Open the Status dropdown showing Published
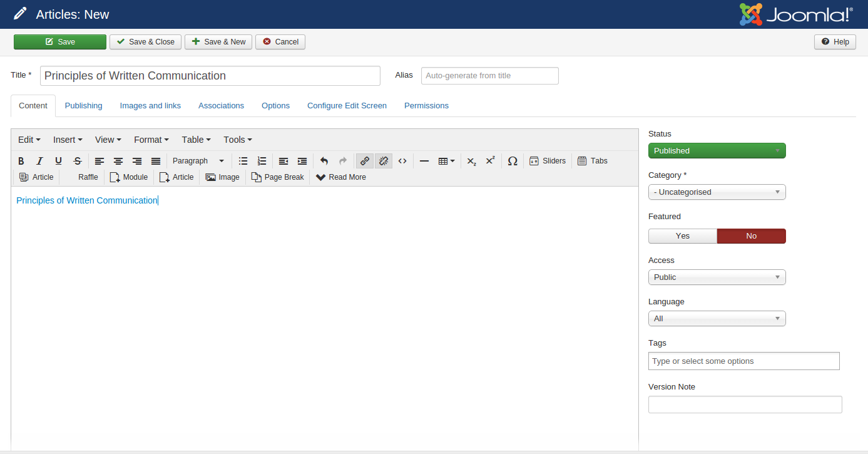868x454 pixels. coord(717,151)
